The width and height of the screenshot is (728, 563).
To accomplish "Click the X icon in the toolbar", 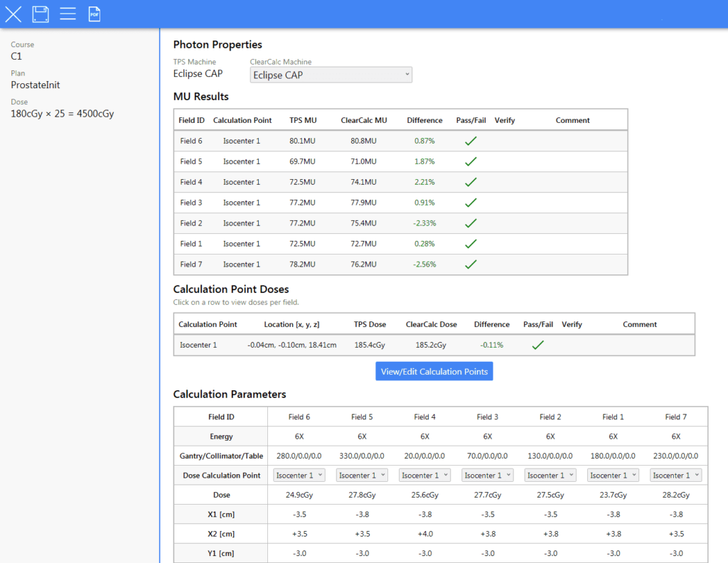I will 13,14.
